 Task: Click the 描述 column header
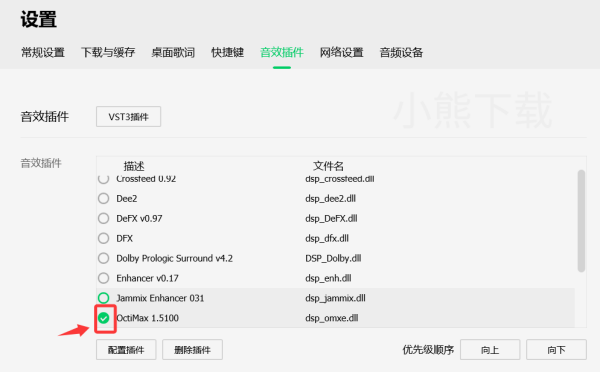pos(134,166)
